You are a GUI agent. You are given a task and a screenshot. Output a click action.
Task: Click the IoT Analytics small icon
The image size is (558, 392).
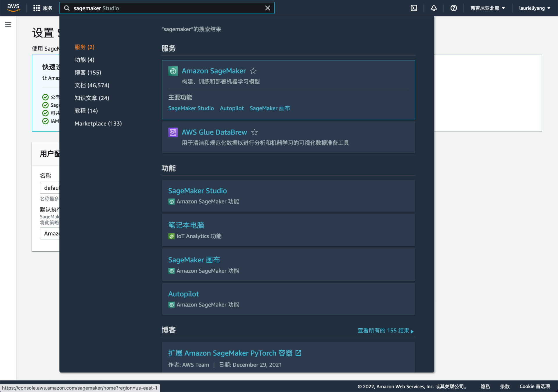pyautogui.click(x=171, y=236)
